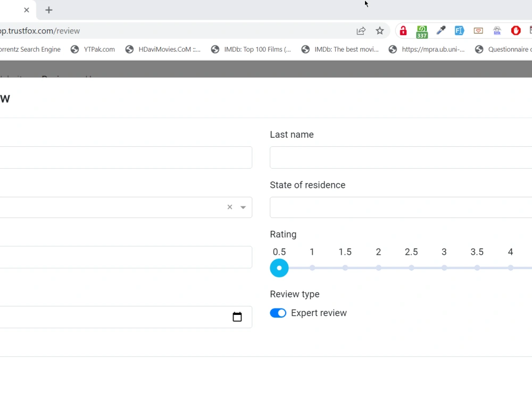Open the HDaviMovies.CoM bookmark
This screenshot has height=399, width=532.
(x=163, y=49)
